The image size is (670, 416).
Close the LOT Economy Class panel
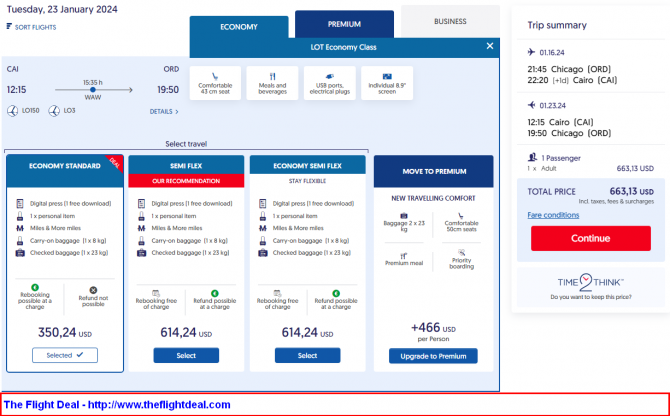coord(490,46)
